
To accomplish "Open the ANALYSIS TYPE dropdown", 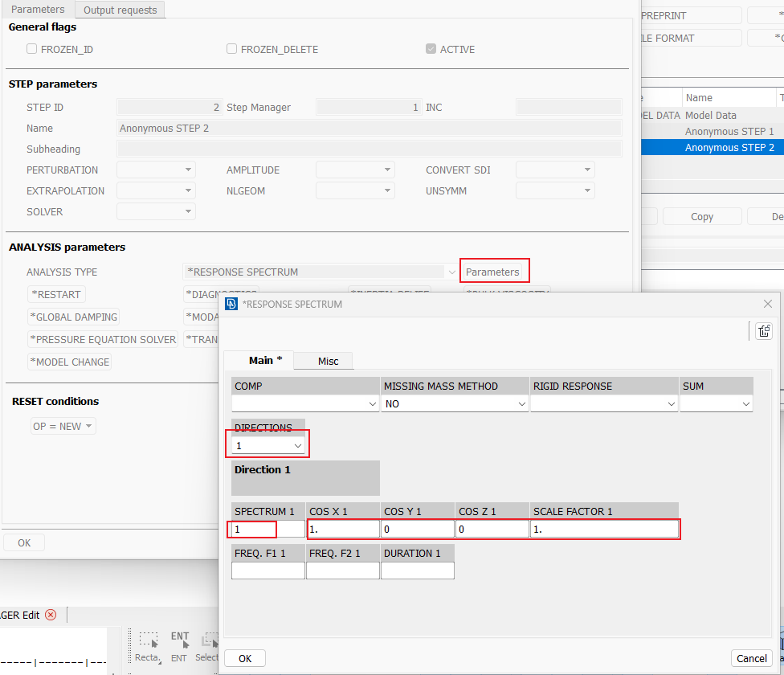I will click(x=320, y=272).
